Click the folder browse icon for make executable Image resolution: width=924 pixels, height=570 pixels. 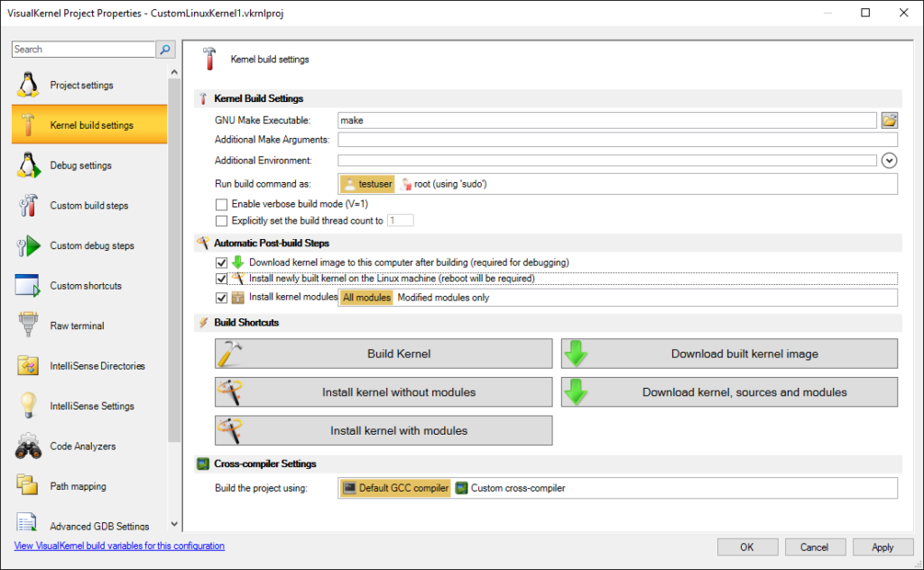(x=889, y=120)
